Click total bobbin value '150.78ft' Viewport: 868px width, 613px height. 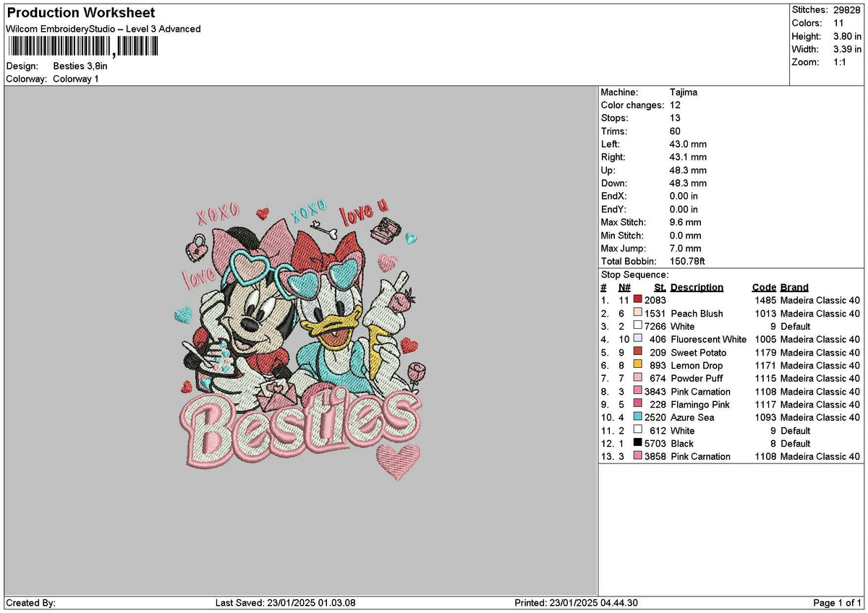pyautogui.click(x=687, y=261)
